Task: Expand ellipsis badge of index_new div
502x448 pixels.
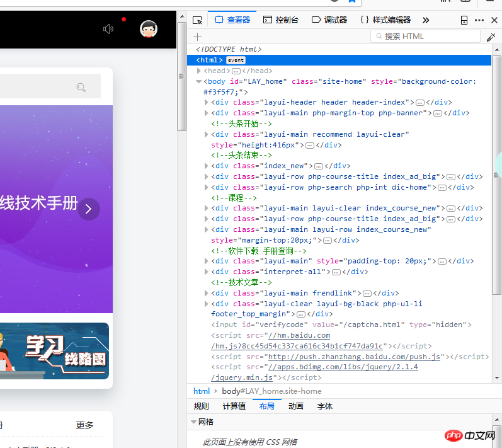Action: 319,166
